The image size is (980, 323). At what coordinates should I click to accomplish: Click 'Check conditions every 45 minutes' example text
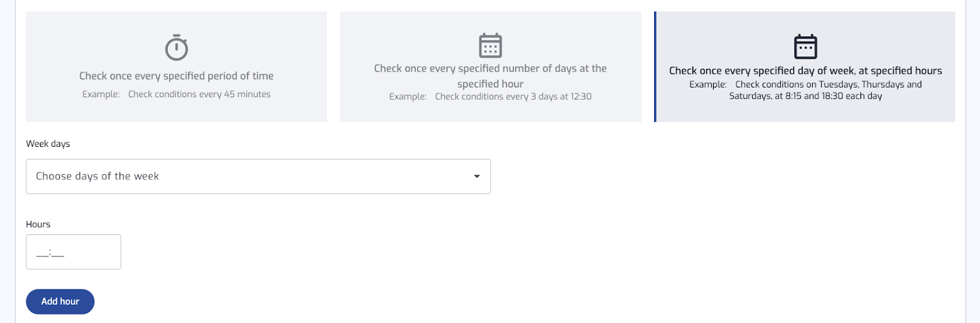click(x=199, y=94)
